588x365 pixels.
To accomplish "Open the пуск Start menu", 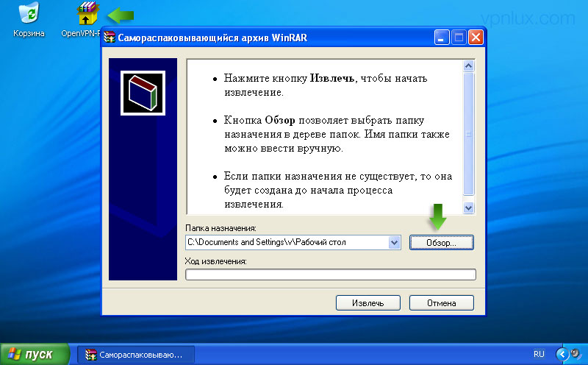I will click(35, 354).
